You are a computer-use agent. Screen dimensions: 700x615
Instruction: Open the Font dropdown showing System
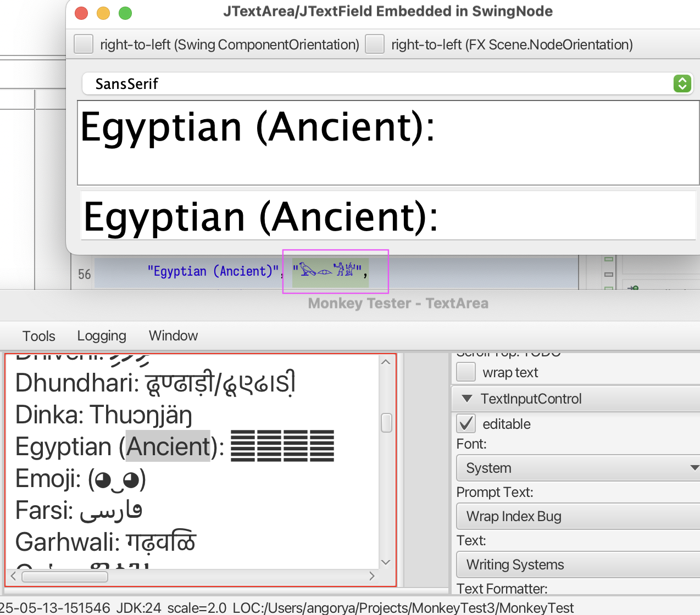tap(577, 468)
